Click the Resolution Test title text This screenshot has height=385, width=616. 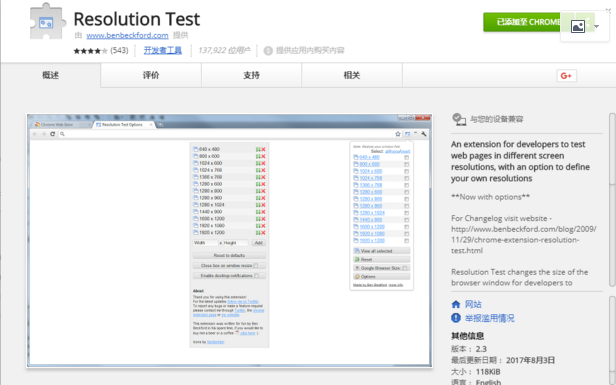click(137, 19)
